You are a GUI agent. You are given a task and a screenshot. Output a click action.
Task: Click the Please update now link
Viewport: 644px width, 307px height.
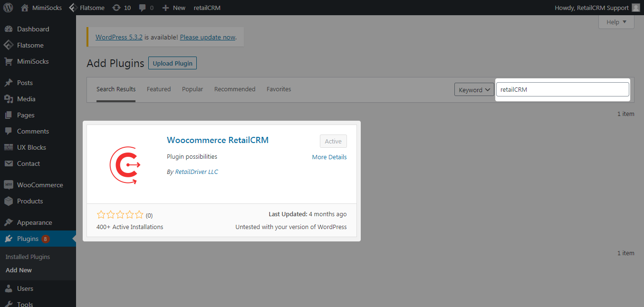pos(208,37)
